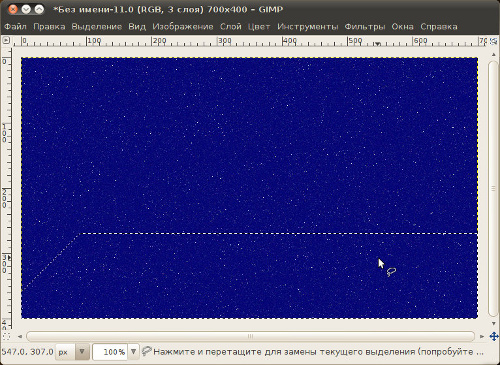This screenshot has height=365, width=500.
Task: Click the 100% zoom input field
Action: 110,352
